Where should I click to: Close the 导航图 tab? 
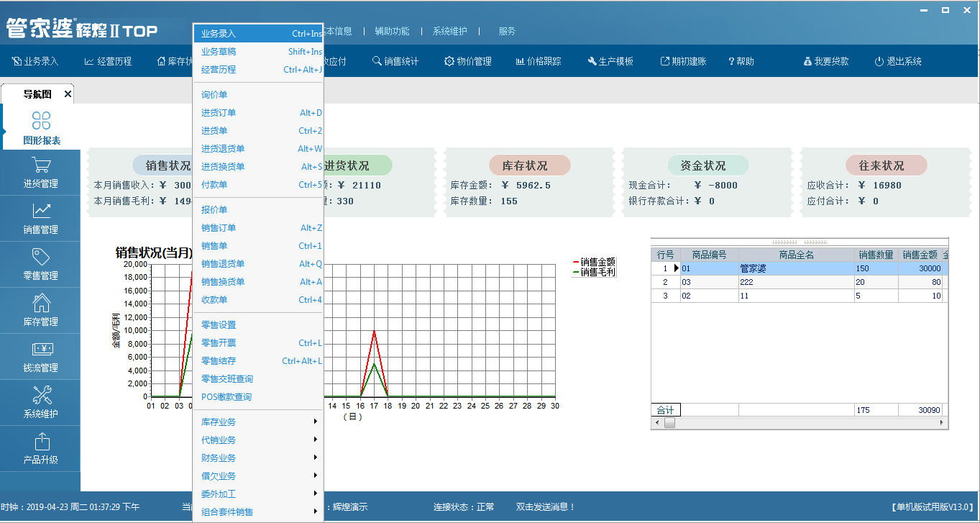click(68, 94)
